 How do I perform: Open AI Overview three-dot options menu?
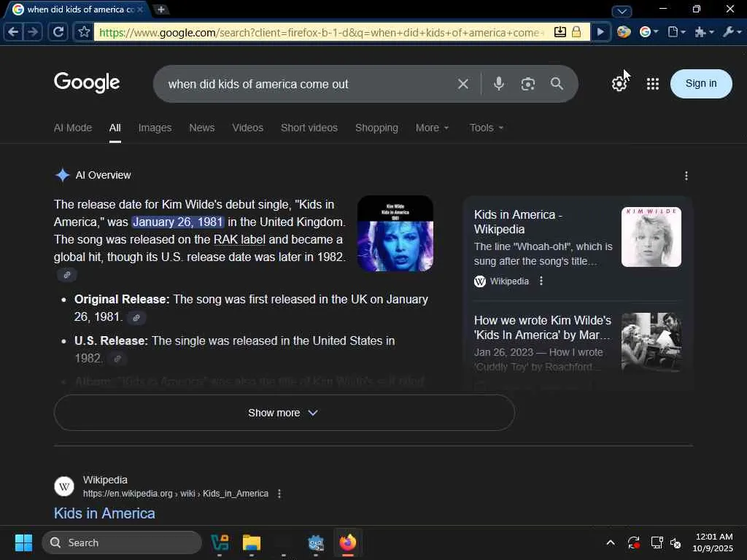(x=686, y=176)
